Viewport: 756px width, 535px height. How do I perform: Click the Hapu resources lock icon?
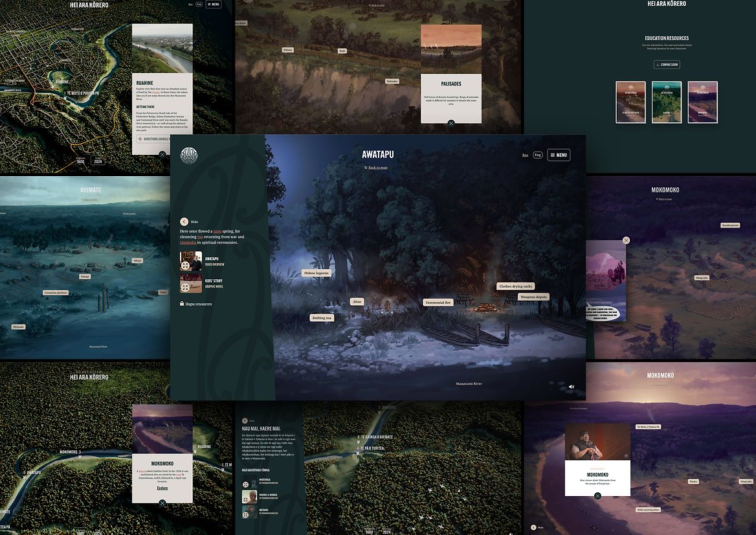182,304
